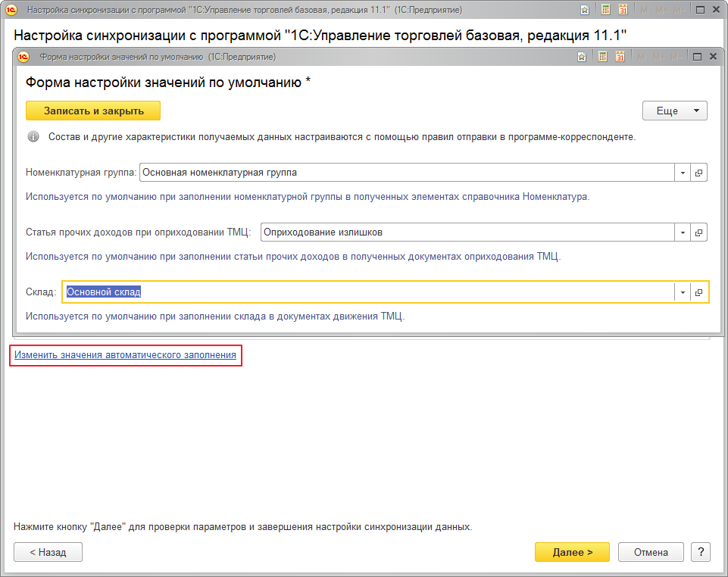
Task: Open the calculator from the main window title bar
Action: pyautogui.click(x=605, y=10)
